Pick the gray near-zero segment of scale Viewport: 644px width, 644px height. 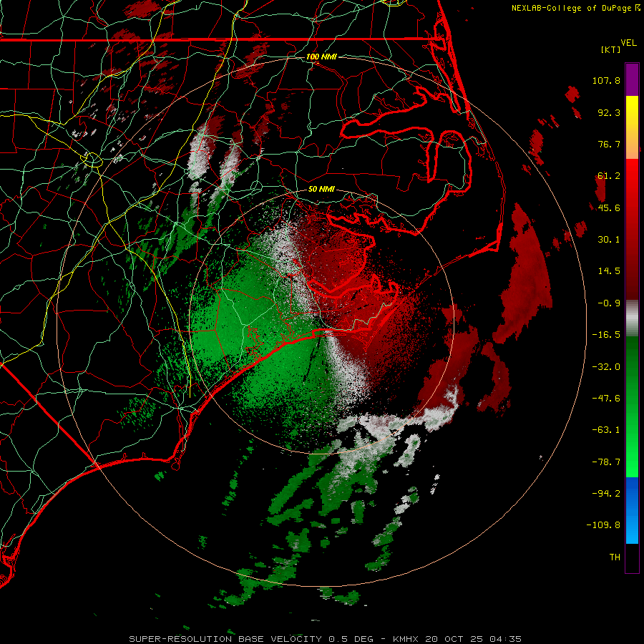632,318
